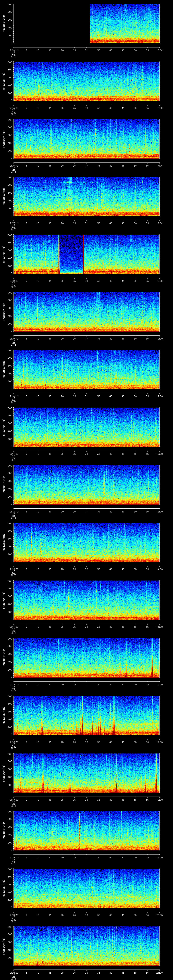Click the 2:06:00 time axis label
Image resolution: width=173 pixels, height=980 pixels.
tap(14, 166)
